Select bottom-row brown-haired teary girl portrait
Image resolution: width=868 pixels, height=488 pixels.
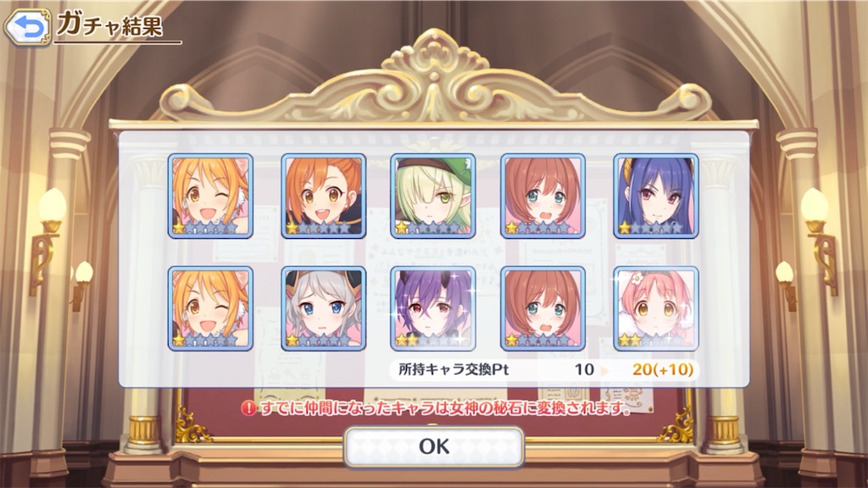click(543, 308)
